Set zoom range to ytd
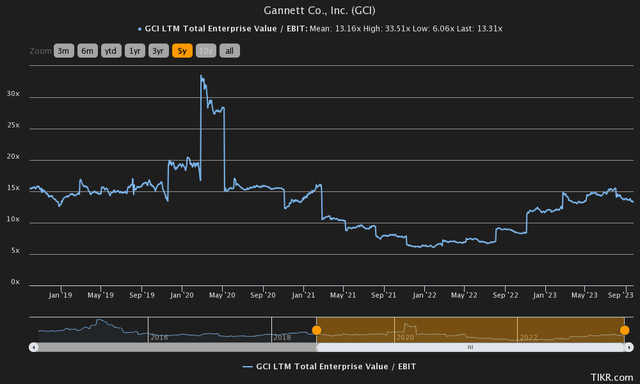640x384 pixels. coord(111,51)
